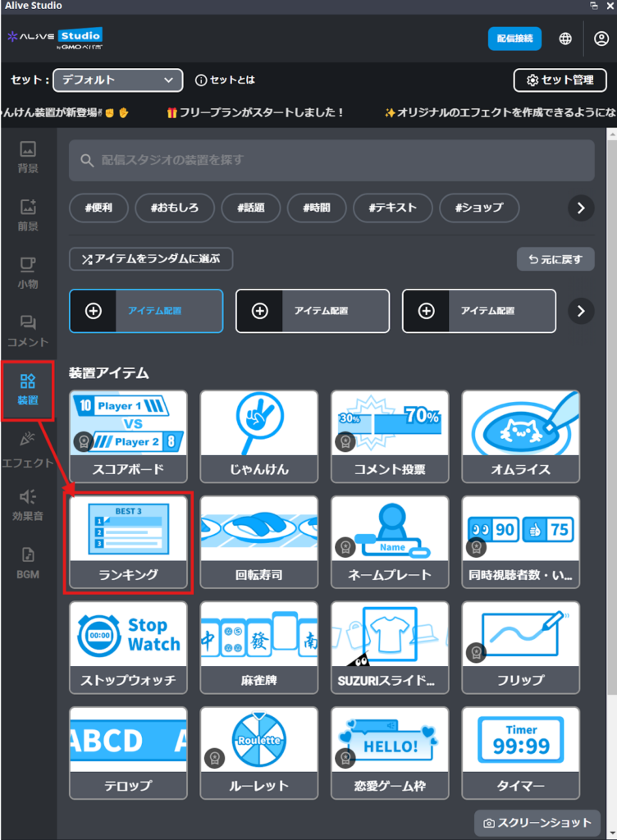This screenshot has height=840, width=617.
Task: Select the 小物 props sidebar icon
Action: (28, 273)
